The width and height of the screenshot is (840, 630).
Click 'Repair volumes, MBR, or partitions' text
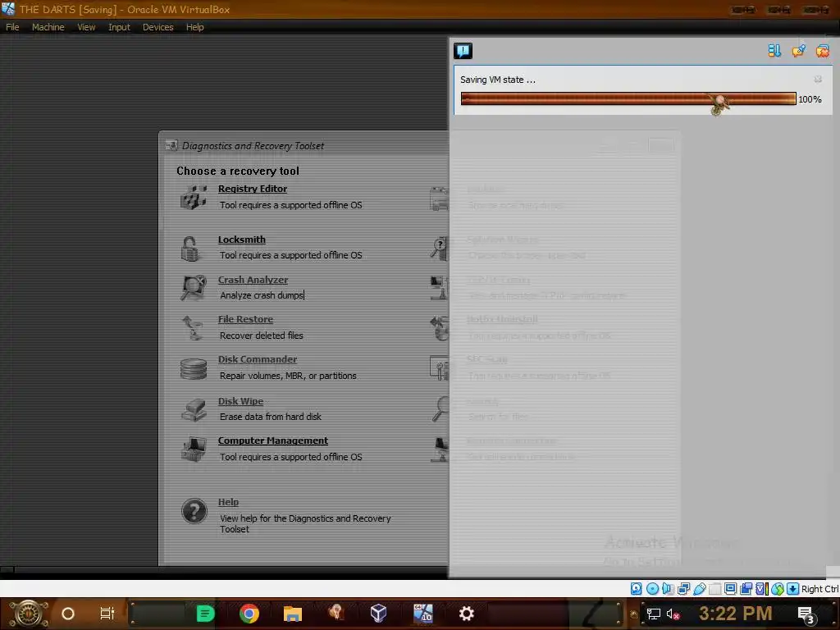coord(288,376)
